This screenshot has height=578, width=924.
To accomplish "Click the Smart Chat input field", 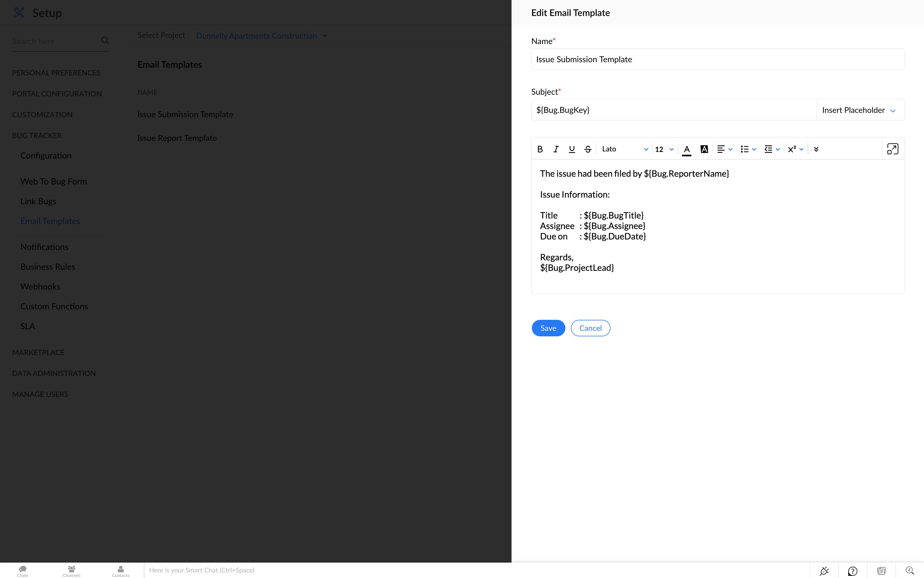I will coord(477,570).
